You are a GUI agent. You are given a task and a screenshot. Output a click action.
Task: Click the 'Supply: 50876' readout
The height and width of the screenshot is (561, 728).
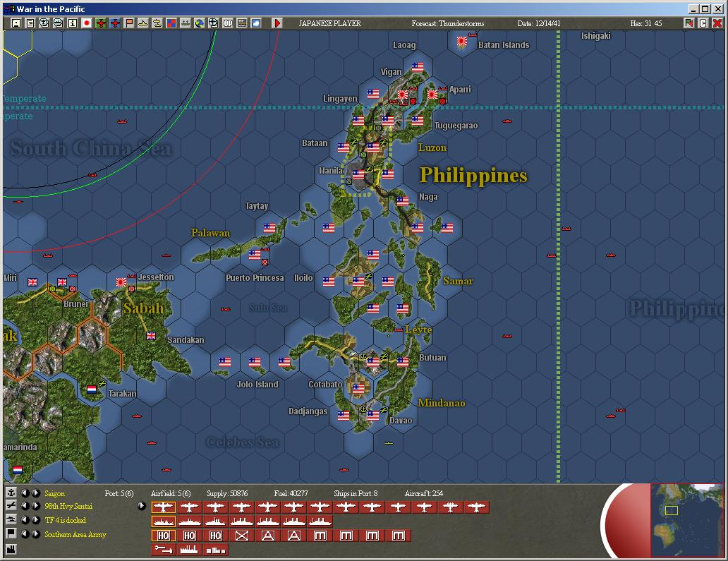[x=227, y=493]
